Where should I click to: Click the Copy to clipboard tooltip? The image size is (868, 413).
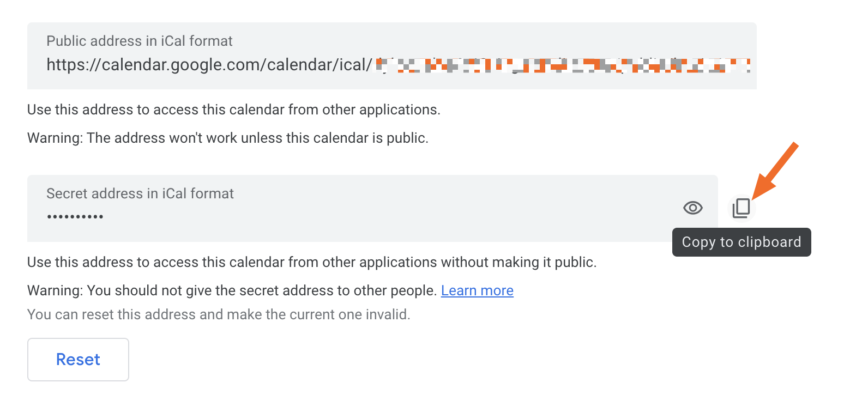(741, 242)
